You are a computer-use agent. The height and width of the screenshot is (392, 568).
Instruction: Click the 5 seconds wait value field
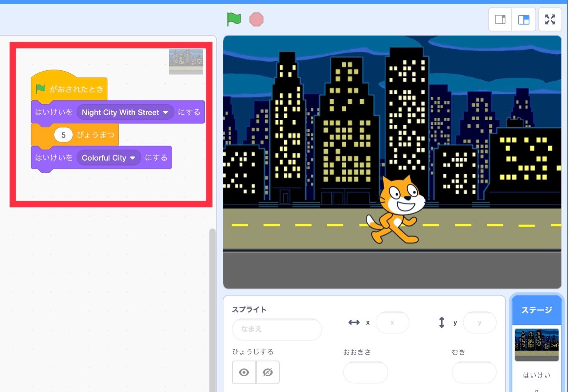63,135
